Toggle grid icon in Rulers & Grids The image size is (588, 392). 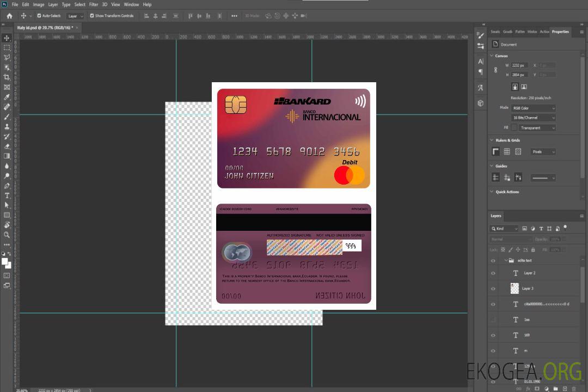point(507,151)
